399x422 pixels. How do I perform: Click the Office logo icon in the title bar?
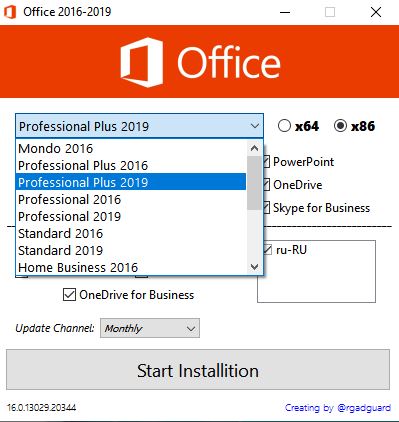point(10,12)
